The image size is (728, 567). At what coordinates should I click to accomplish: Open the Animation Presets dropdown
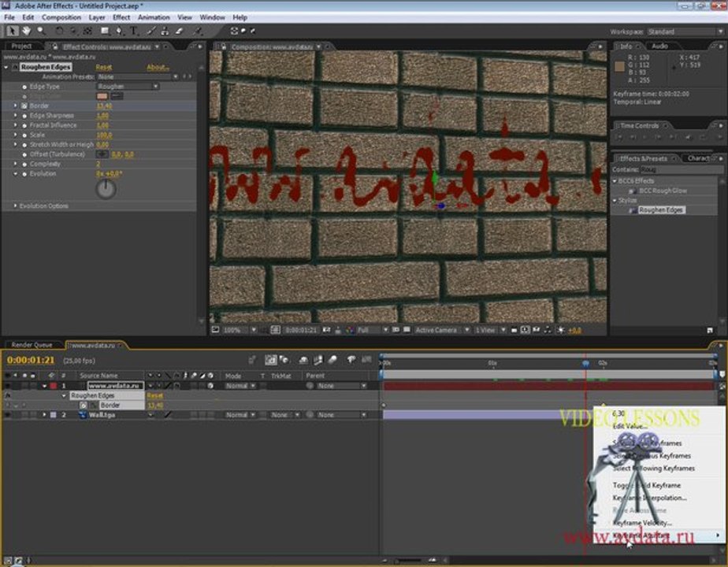pyautogui.click(x=137, y=76)
